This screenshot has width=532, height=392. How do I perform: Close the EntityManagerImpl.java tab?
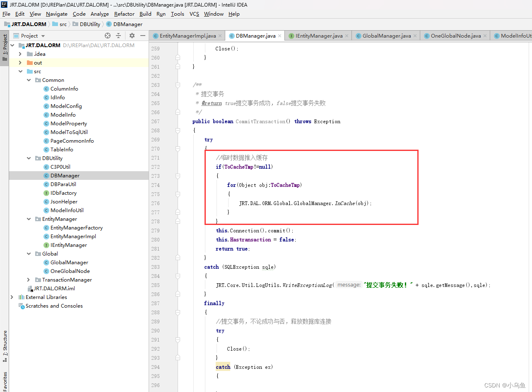[x=220, y=36]
